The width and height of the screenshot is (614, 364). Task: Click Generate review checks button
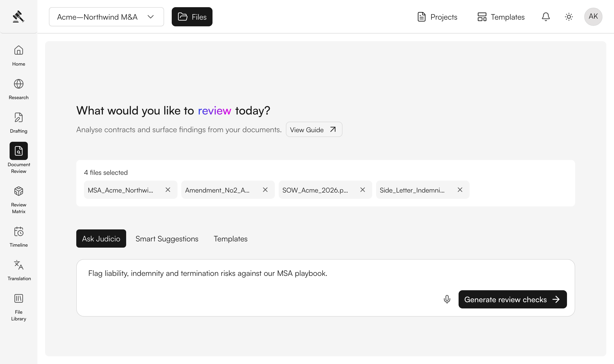click(x=513, y=299)
